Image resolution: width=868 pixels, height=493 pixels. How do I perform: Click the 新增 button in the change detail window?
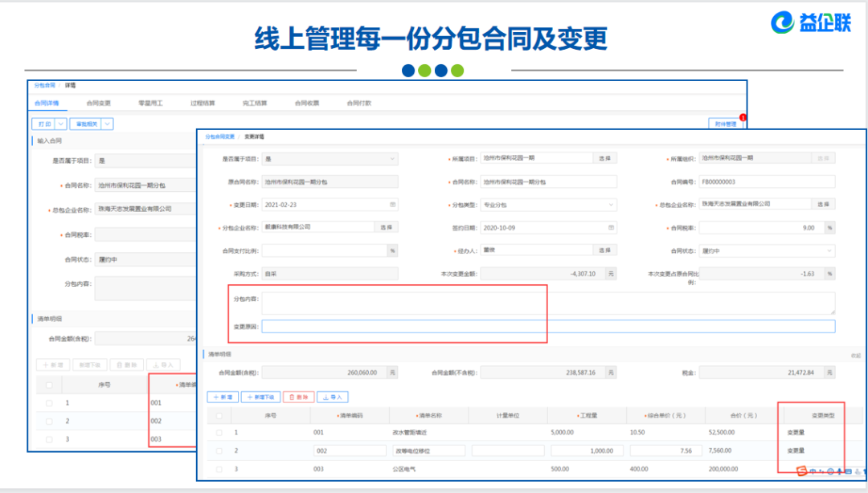[223, 397]
